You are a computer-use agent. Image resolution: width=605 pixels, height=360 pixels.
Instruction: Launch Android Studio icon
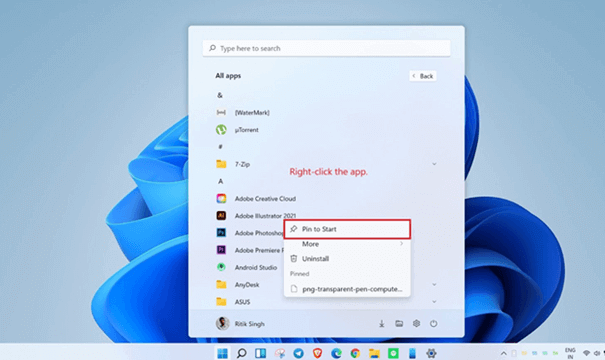coord(221,267)
